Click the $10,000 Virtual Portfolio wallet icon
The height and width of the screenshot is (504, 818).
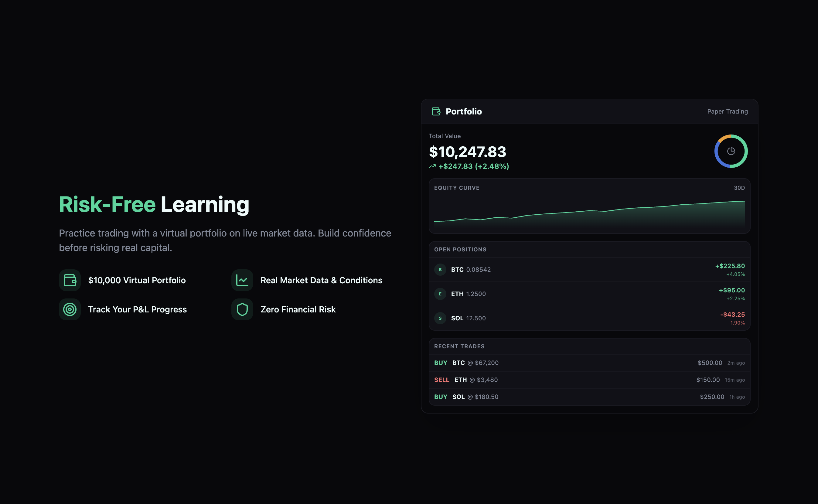70,280
